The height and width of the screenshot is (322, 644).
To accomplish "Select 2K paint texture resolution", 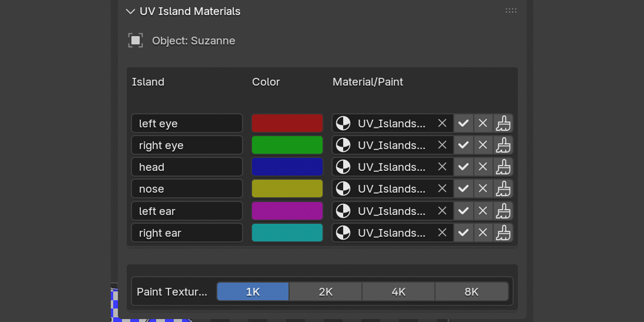I will pos(325,292).
